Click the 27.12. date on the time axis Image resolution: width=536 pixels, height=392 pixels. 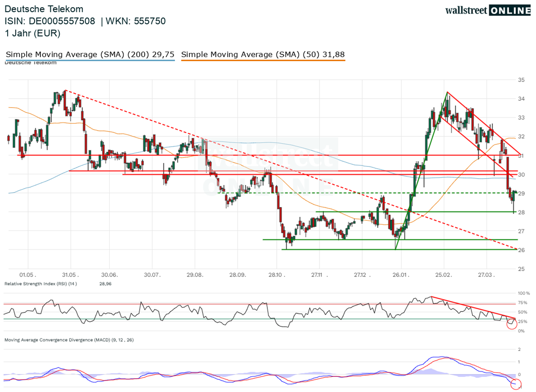(361, 275)
